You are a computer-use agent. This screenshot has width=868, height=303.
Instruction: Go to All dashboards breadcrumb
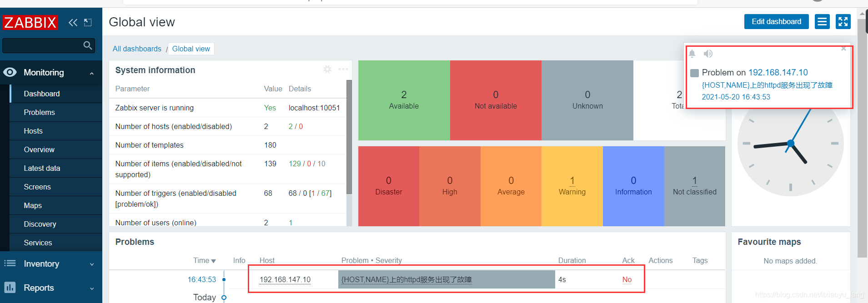[137, 49]
